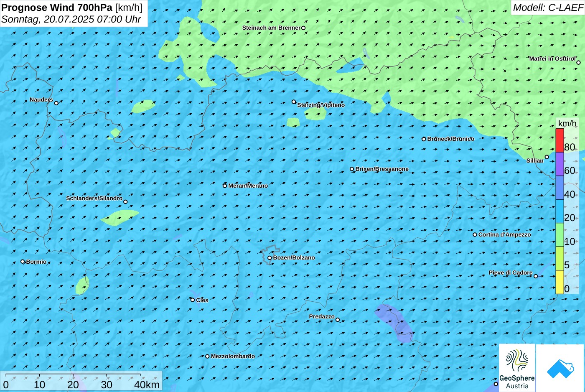Screen dimensions: 585x392
Task: Click the 'Sterzing/Vipiteno' label text
Action: 321,105
